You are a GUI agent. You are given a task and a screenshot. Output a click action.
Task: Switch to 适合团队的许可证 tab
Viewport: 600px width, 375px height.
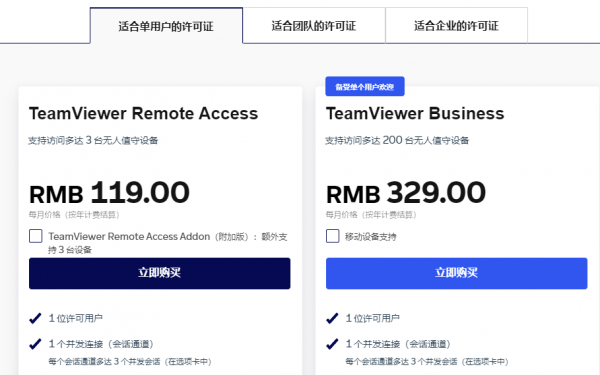tap(314, 26)
